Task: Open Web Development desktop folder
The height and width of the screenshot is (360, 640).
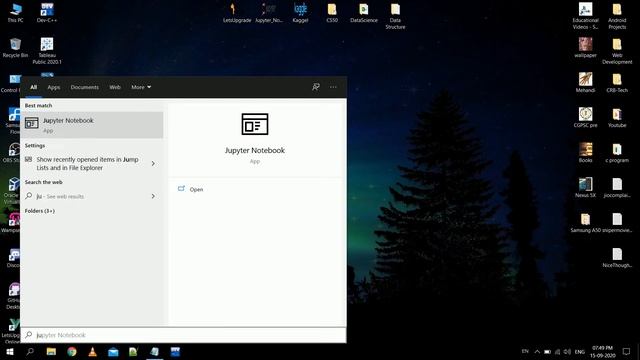Action: point(617,51)
